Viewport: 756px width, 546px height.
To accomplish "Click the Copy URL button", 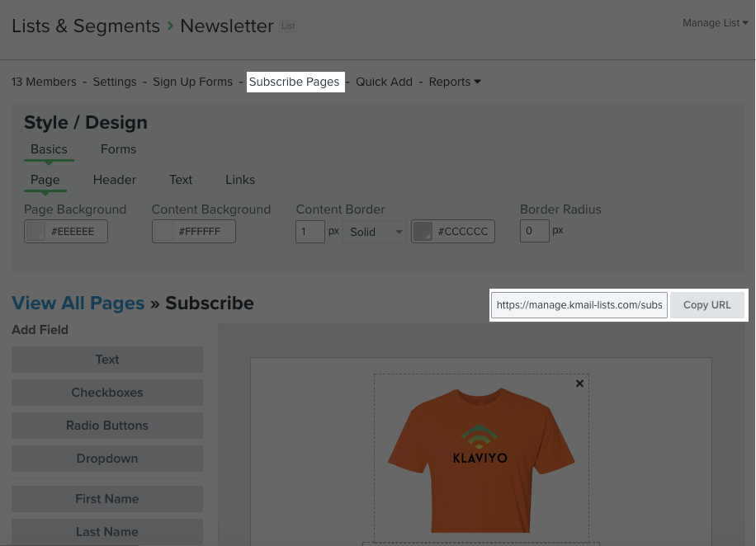I will click(706, 305).
